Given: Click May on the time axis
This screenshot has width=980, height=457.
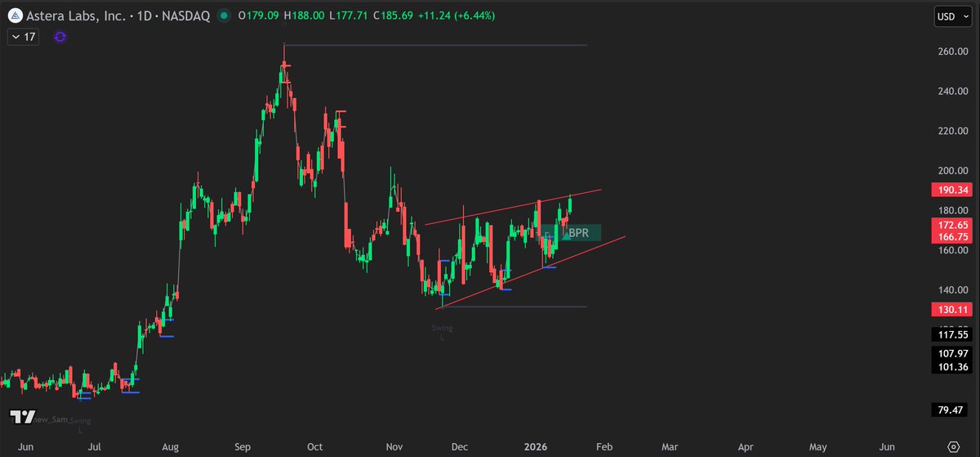Looking at the screenshot, I should coord(817,447).
